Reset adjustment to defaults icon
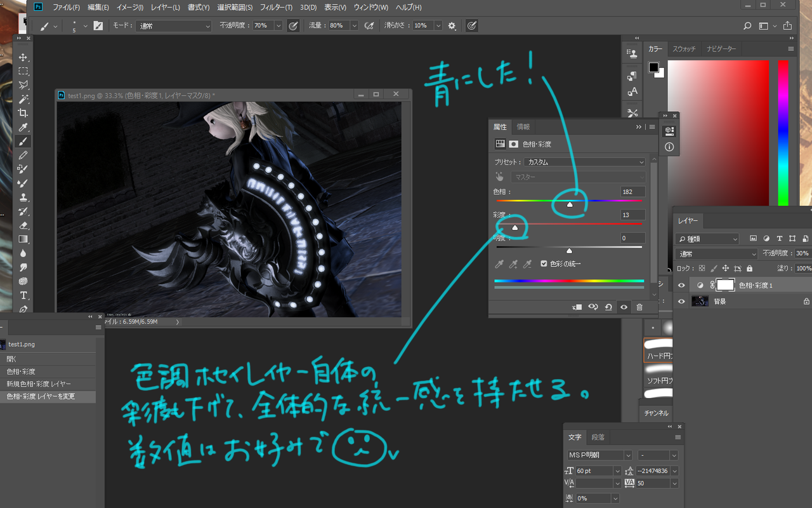The width and height of the screenshot is (812, 508). coord(608,307)
